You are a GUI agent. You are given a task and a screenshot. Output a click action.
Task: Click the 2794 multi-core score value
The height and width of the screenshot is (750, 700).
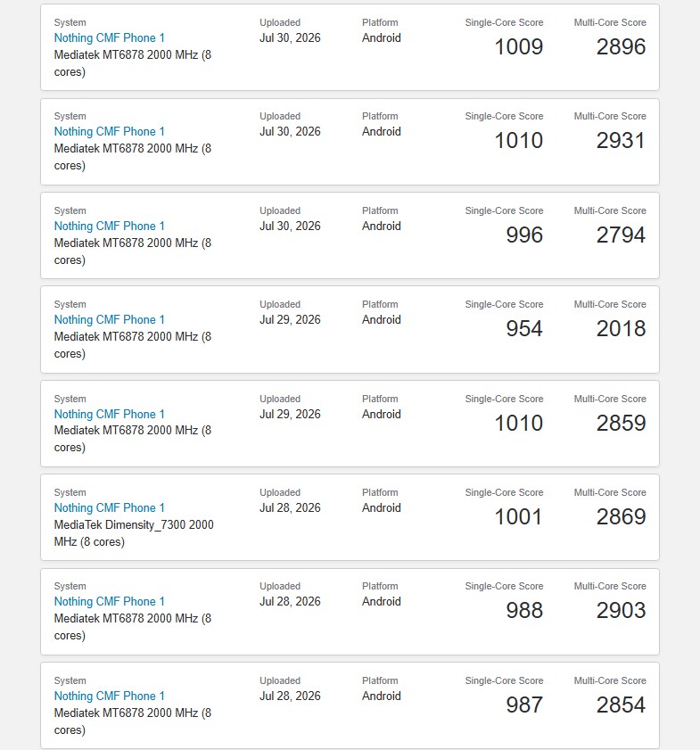[x=621, y=235]
